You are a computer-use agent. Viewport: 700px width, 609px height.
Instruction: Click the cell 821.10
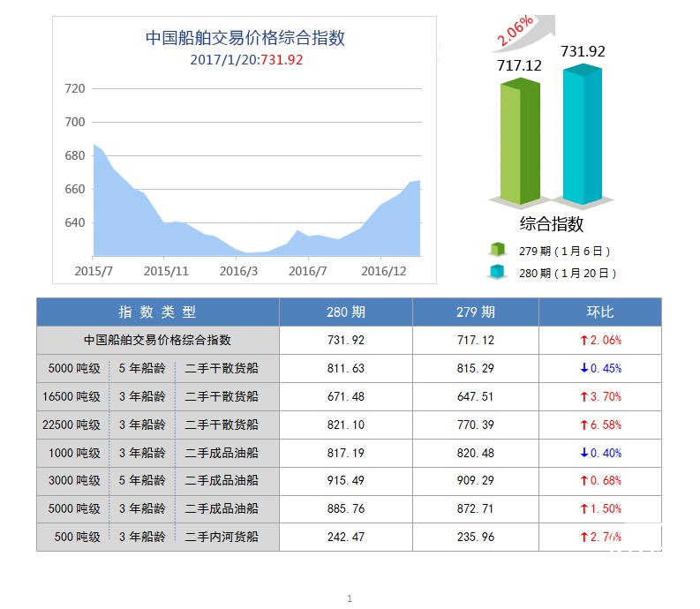(x=346, y=425)
